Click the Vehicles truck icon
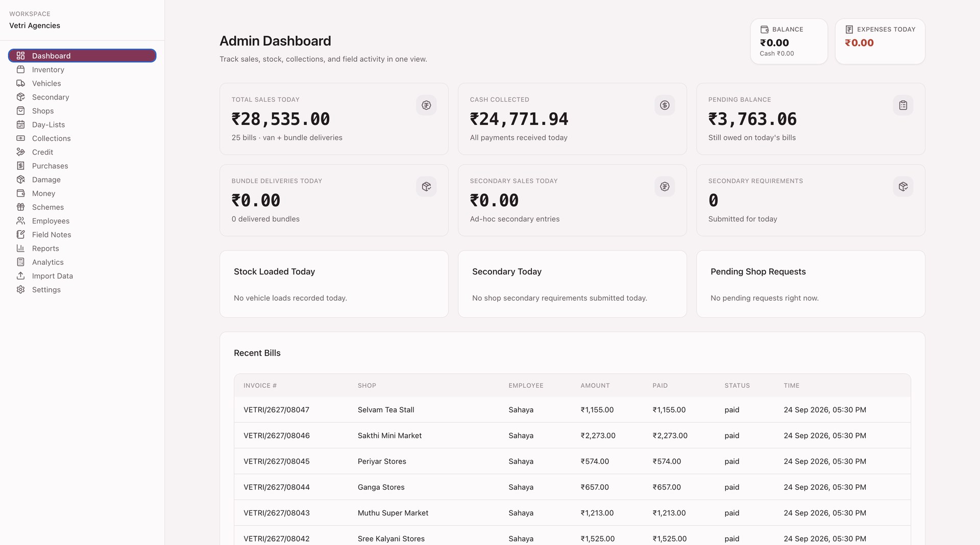Screen dimensions: 980x545 click(x=20, y=83)
